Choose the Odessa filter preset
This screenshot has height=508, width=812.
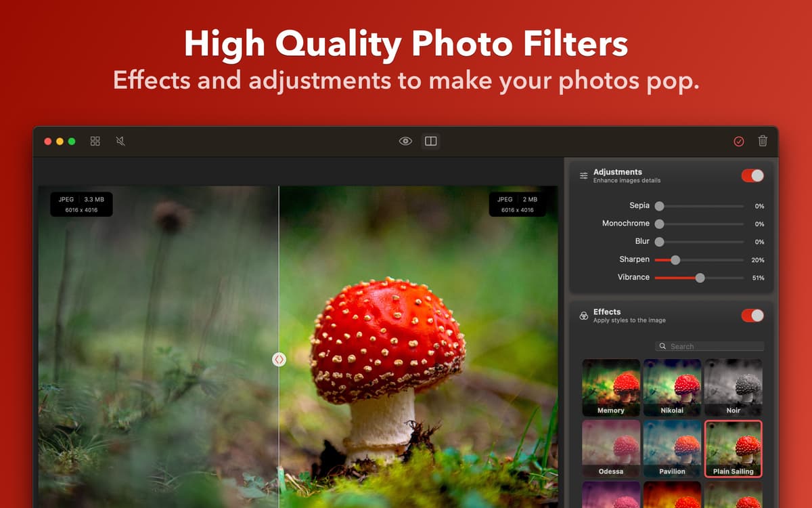coord(611,448)
